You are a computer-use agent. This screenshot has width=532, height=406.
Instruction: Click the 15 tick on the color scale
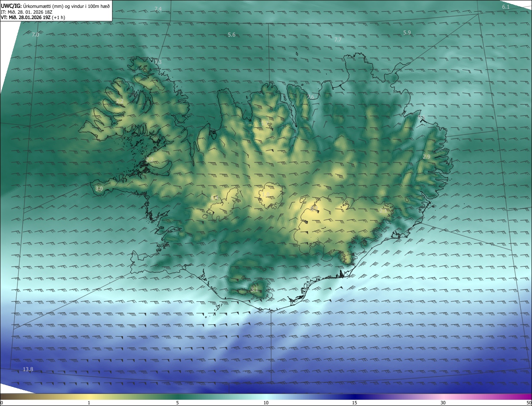(355, 403)
